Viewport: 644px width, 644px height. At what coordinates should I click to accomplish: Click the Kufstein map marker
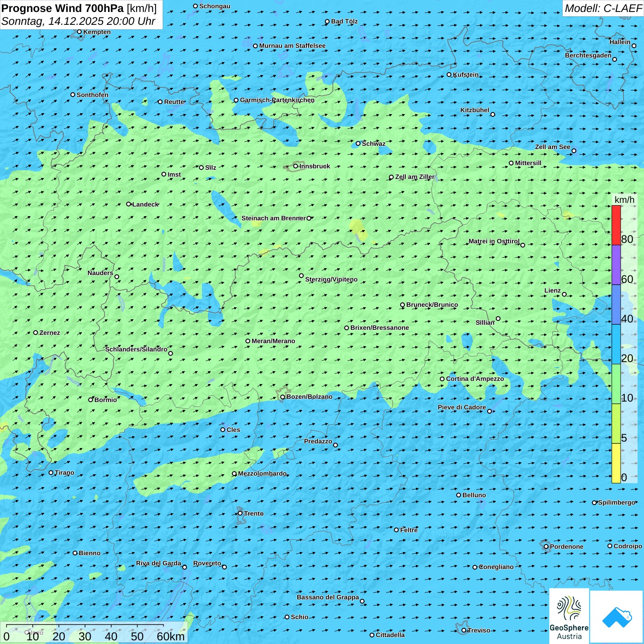(x=449, y=75)
